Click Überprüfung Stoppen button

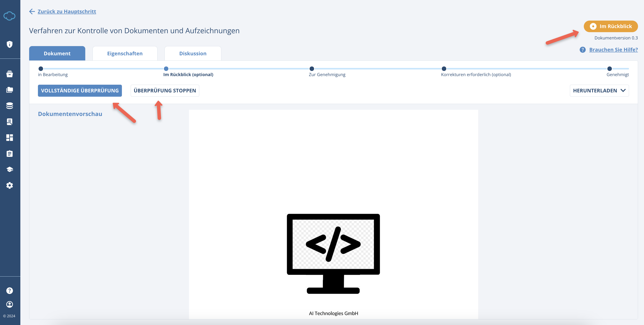[x=165, y=90]
